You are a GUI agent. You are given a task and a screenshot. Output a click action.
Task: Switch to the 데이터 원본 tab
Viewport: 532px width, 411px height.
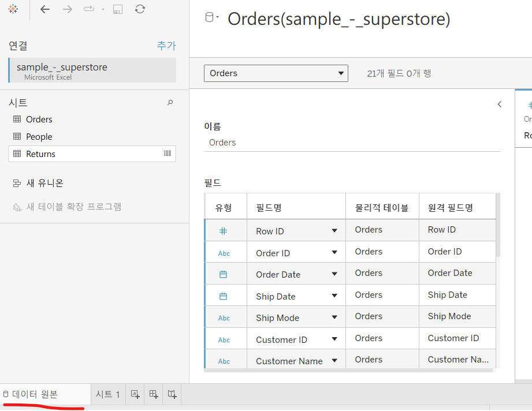click(x=45, y=394)
